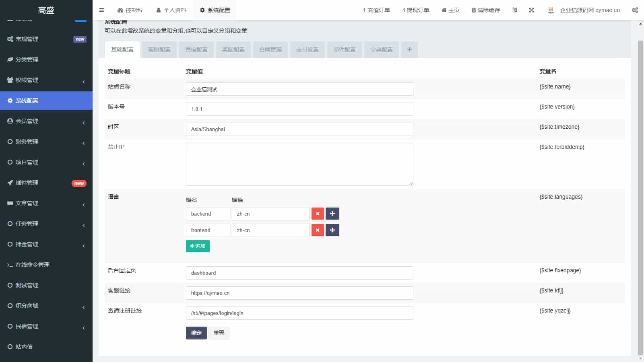Expand the 财务管理 sidebar menu
Image resolution: width=644 pixels, height=362 pixels.
pos(46,142)
